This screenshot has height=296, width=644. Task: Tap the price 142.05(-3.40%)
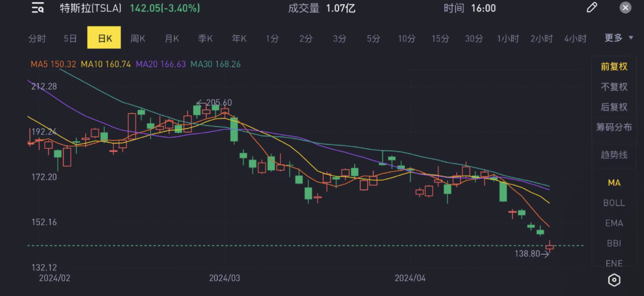(165, 8)
